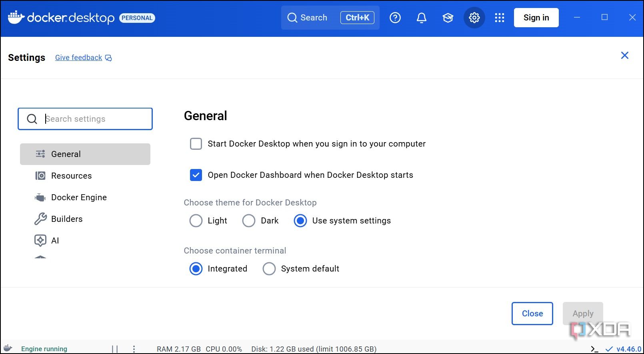644x354 pixels.
Task: Open the help question mark icon
Action: 395,18
